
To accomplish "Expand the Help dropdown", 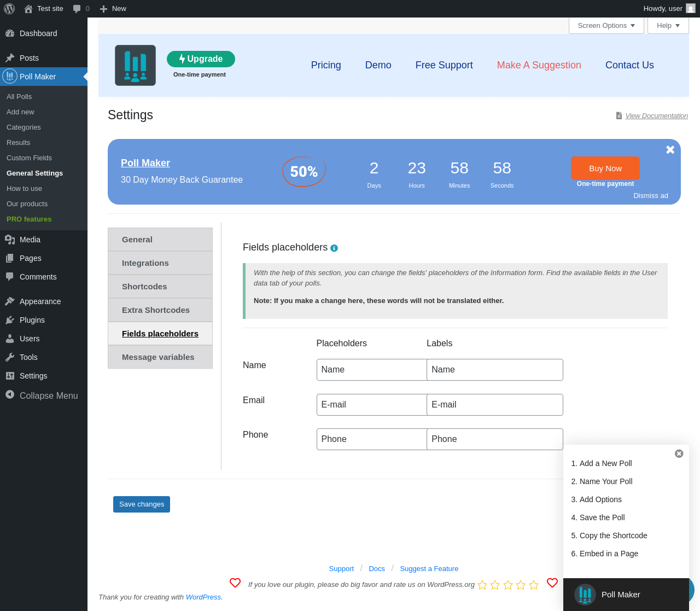I will pyautogui.click(x=668, y=26).
